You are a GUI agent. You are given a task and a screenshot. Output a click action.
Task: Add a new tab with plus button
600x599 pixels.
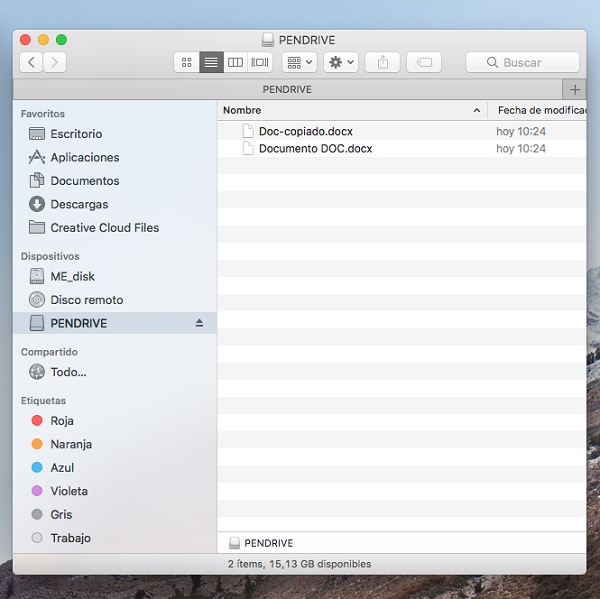pyautogui.click(x=573, y=89)
